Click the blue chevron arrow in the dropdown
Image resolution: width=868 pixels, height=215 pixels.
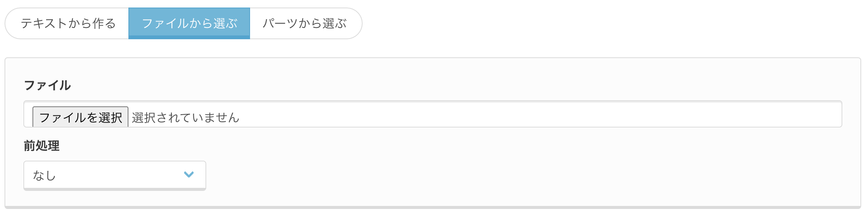click(x=189, y=174)
